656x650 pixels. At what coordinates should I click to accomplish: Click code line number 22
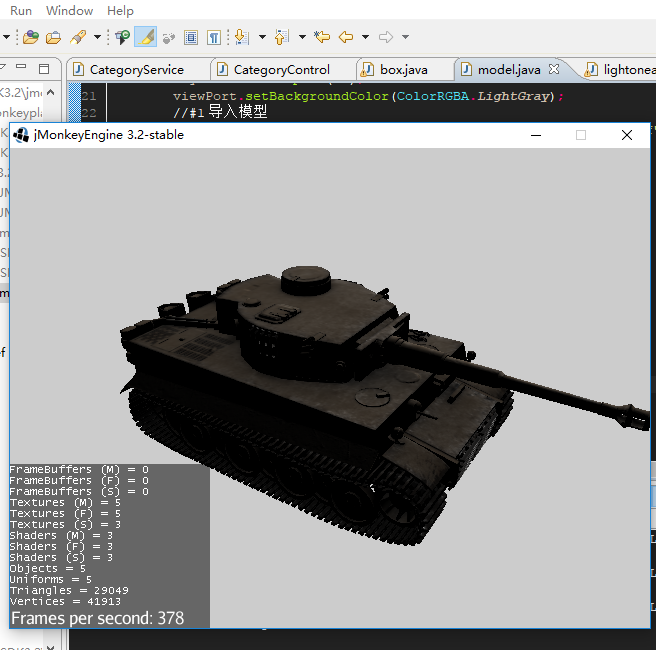(x=89, y=113)
